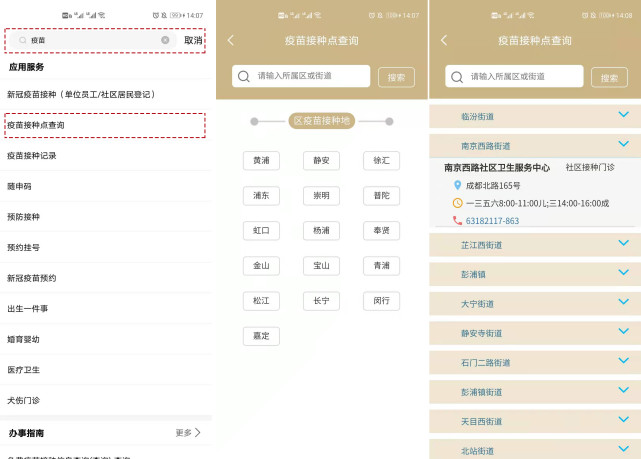Image resolution: width=641 pixels, height=459 pixels.
Task: Select the 黄浦 district button
Action: (x=261, y=160)
